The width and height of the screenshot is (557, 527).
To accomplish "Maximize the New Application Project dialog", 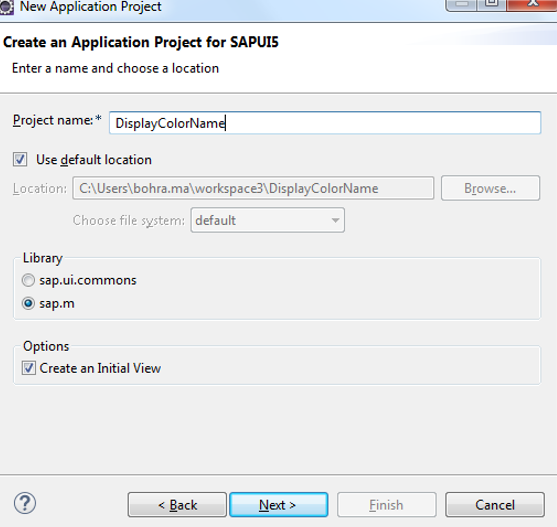I will (492, 5).
